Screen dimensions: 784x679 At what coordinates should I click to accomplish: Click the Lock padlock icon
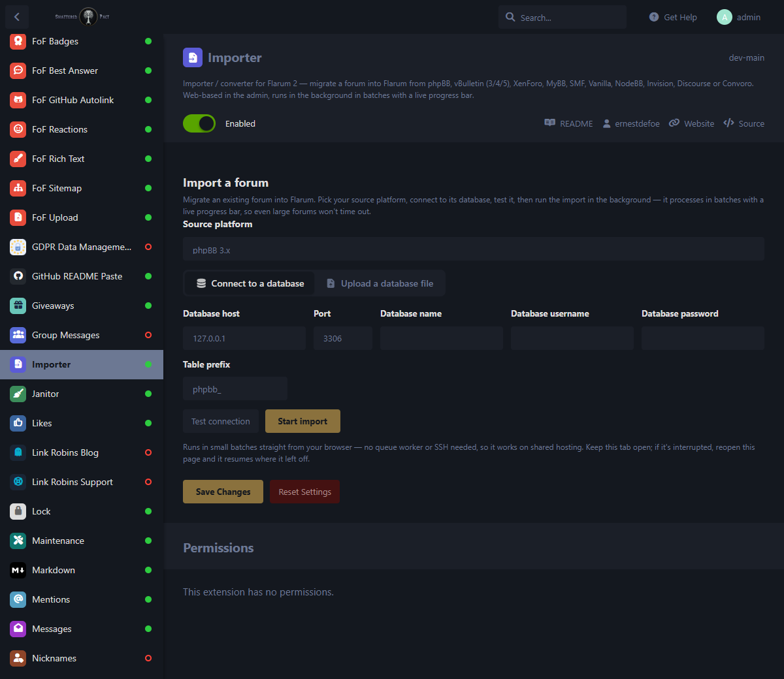click(x=18, y=511)
